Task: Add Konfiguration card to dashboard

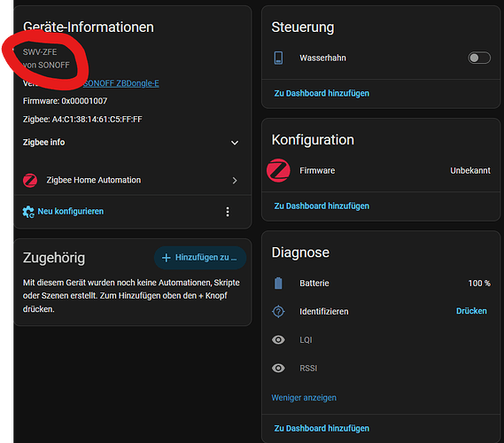Action: 322,206
